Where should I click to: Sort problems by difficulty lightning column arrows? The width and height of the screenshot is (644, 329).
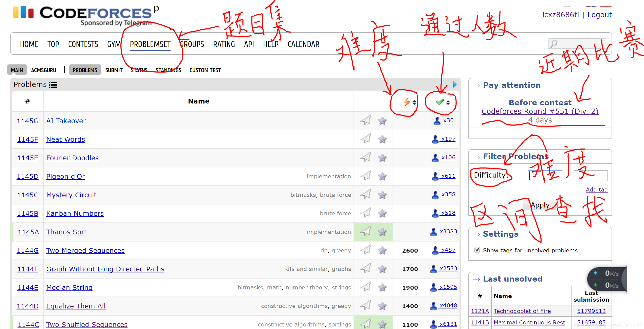(x=414, y=102)
